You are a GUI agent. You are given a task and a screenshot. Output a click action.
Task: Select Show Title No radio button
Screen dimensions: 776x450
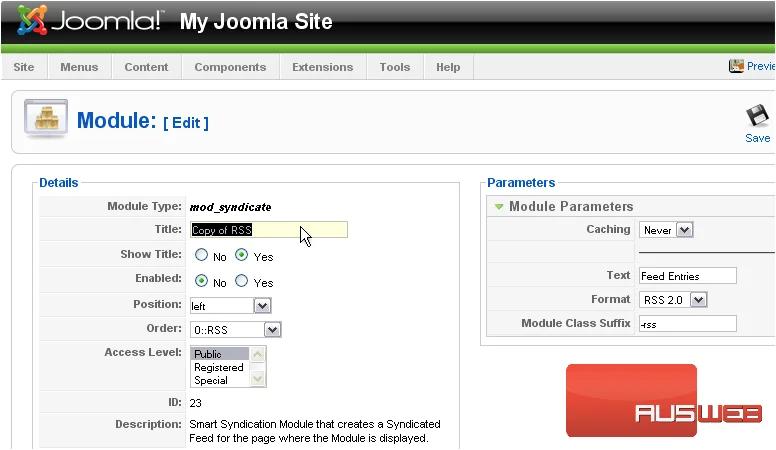201,255
